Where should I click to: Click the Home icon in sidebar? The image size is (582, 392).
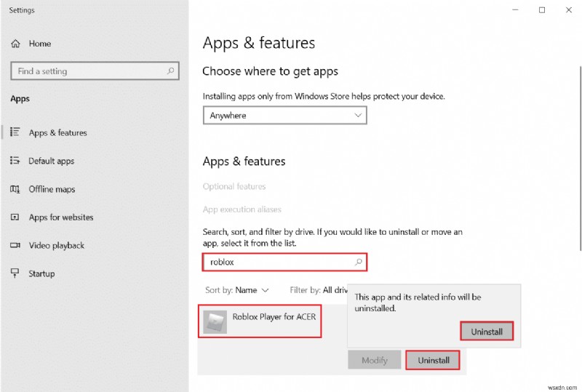tap(15, 44)
